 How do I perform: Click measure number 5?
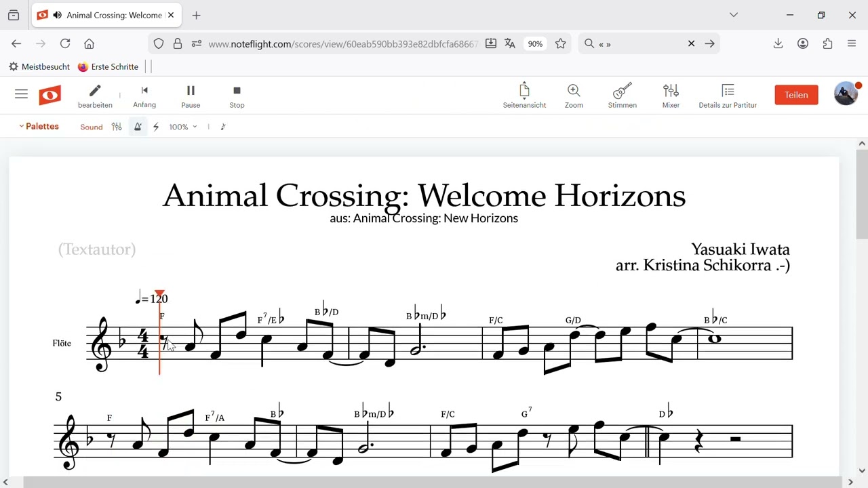coord(58,396)
